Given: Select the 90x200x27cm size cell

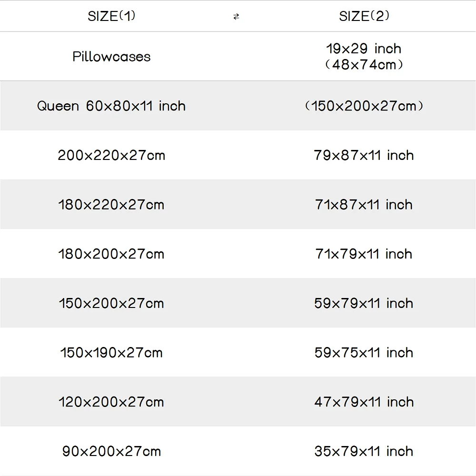Looking at the screenshot, I should [111, 451].
